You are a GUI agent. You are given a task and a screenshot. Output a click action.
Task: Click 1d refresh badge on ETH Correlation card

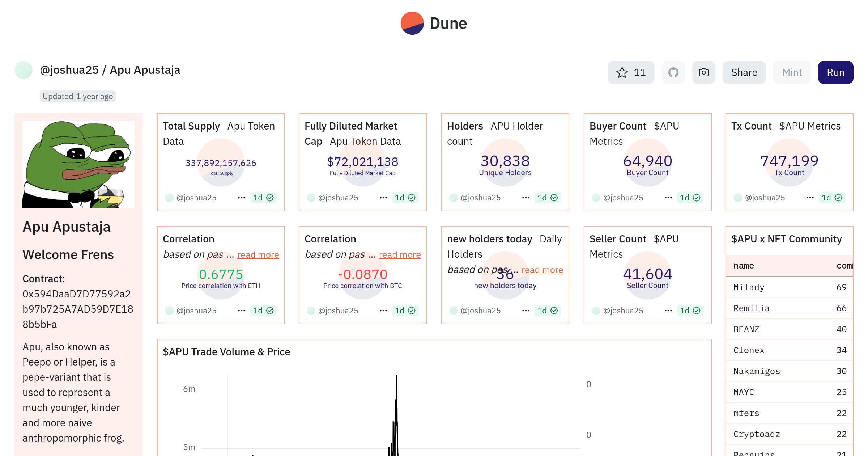click(263, 311)
